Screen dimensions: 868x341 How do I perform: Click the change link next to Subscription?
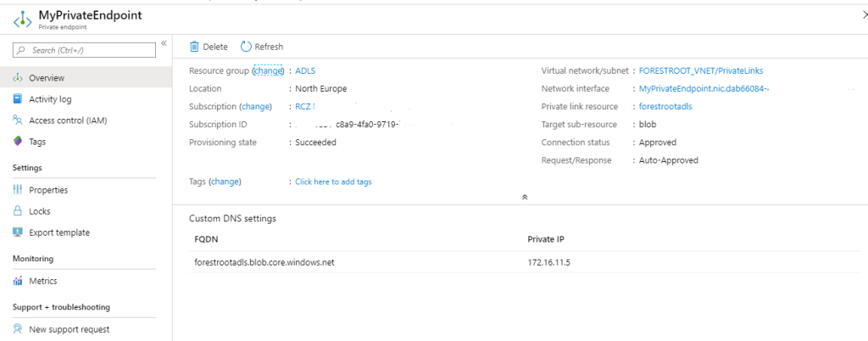click(x=255, y=107)
